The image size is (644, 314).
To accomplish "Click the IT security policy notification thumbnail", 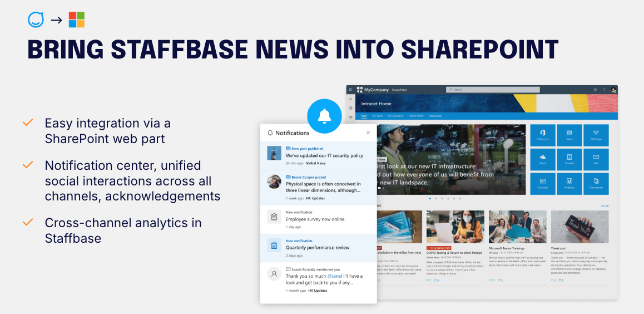I will tap(274, 153).
